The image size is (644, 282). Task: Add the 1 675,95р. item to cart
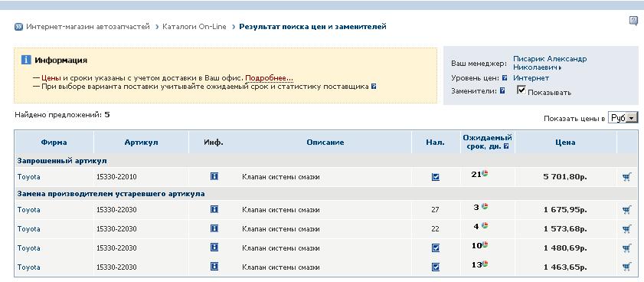pos(626,210)
